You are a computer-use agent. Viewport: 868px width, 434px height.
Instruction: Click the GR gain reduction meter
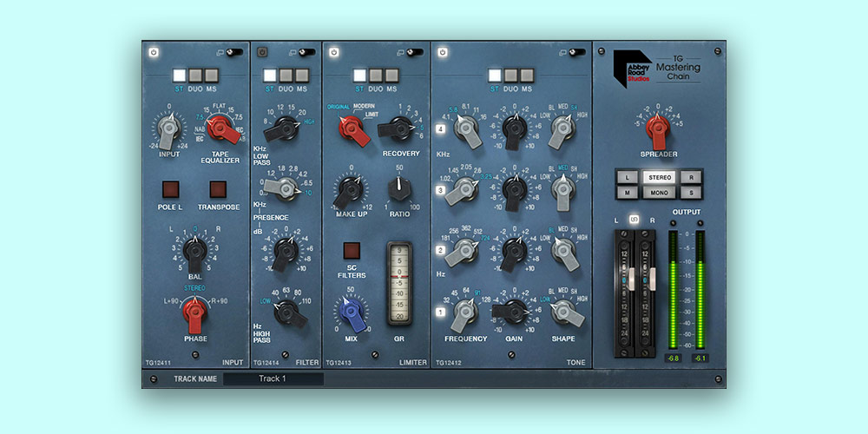399,283
